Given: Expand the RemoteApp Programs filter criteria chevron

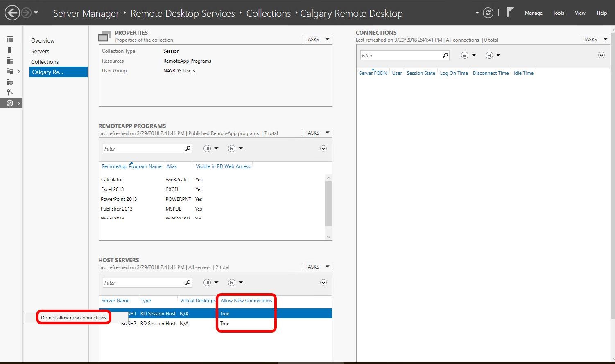Looking at the screenshot, I should point(323,148).
